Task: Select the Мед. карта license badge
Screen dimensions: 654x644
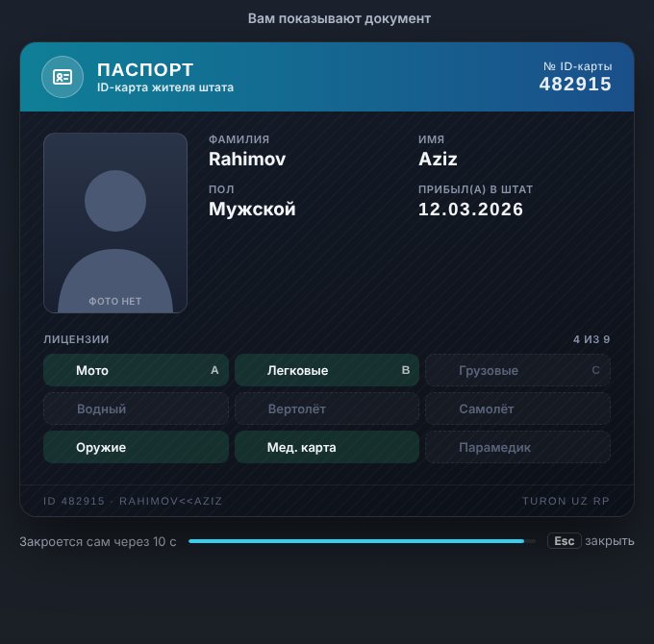Action: click(x=327, y=447)
